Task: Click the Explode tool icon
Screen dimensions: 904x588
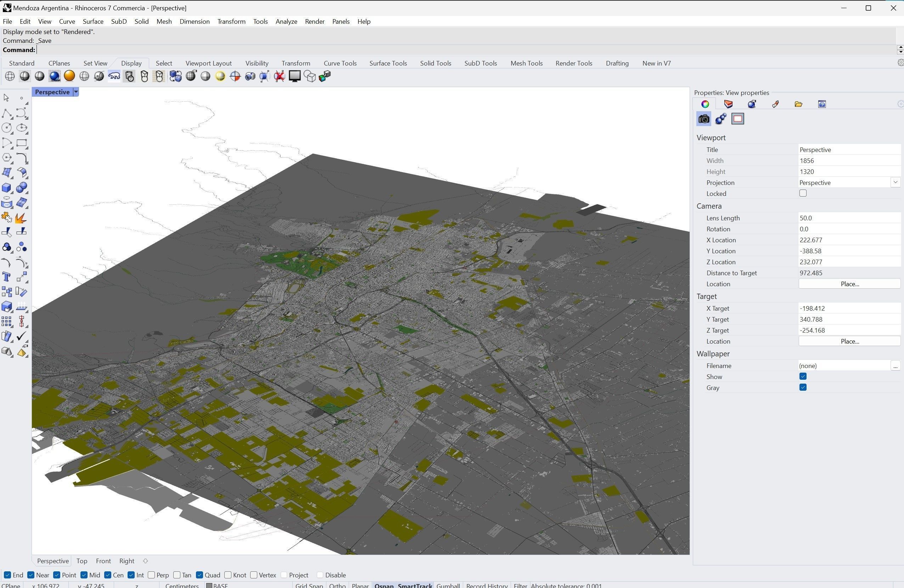Action: coord(22,217)
